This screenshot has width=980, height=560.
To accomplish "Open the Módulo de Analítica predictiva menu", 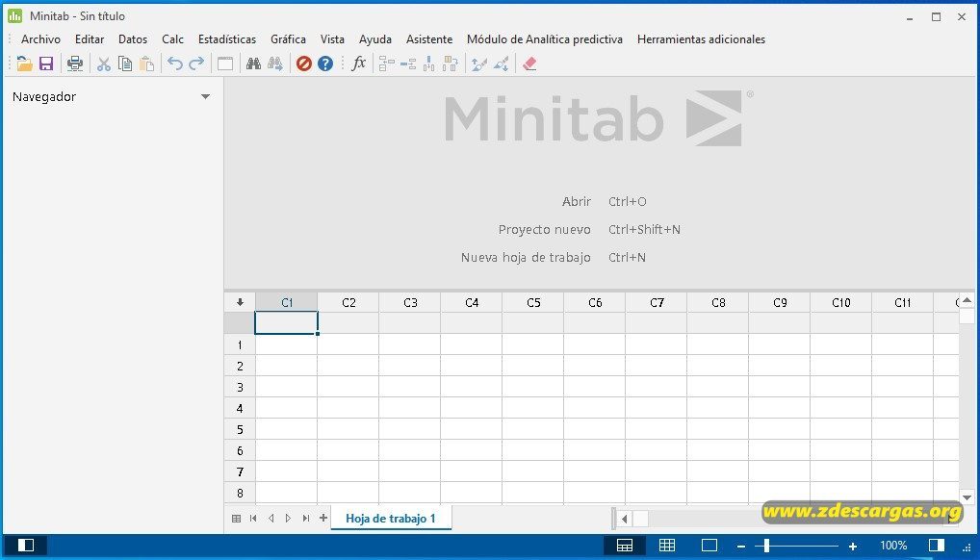I will click(544, 38).
